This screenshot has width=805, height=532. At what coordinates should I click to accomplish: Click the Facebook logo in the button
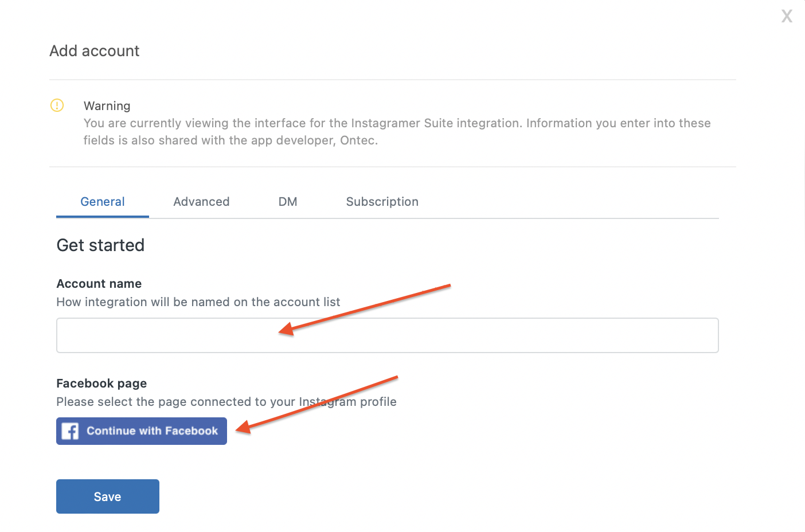click(x=70, y=431)
